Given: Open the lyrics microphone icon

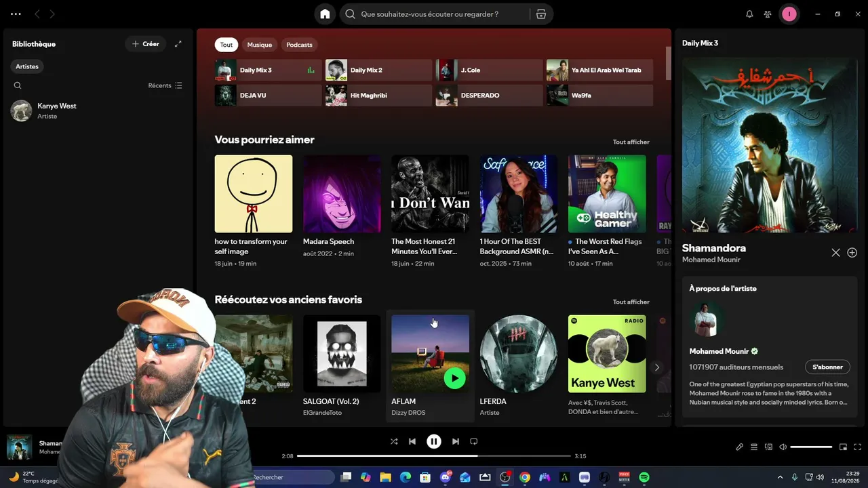Looking at the screenshot, I should click(x=740, y=447).
